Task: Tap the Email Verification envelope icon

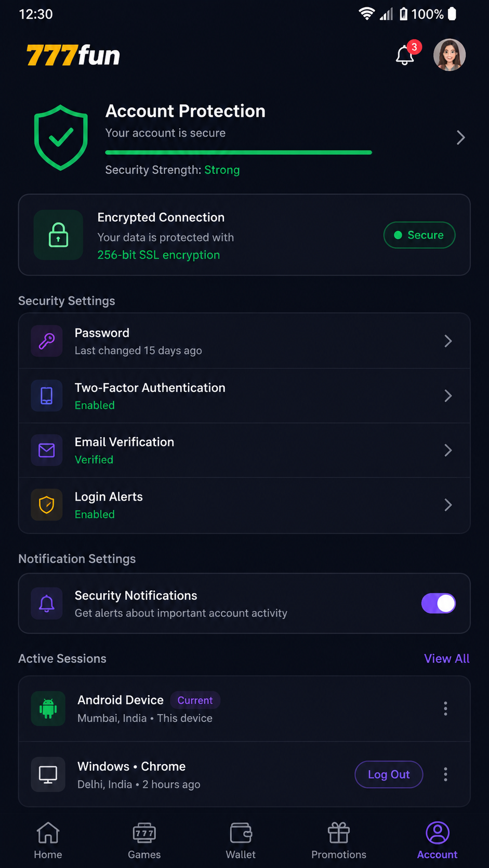Action: pos(47,450)
